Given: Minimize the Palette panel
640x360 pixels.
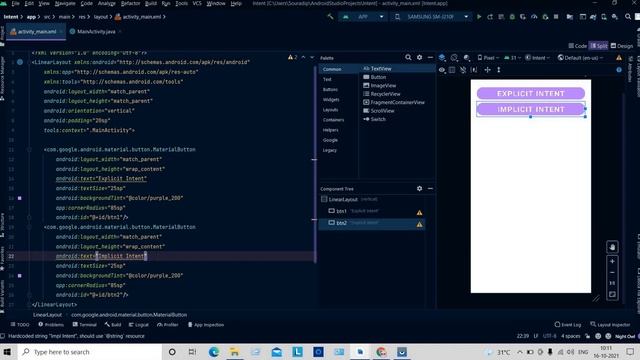Looking at the screenshot, I should click(430, 58).
